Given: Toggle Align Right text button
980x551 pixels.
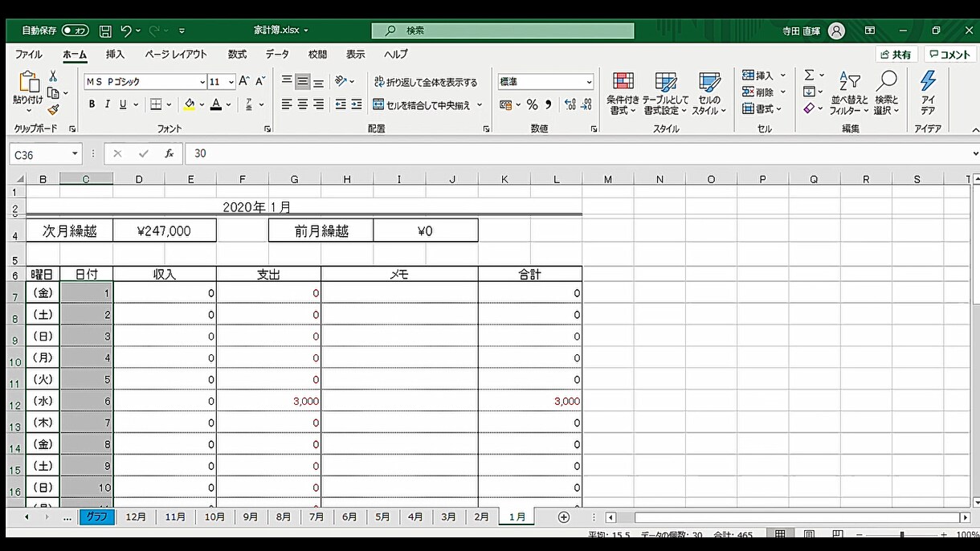Looking at the screenshot, I should click(x=318, y=104).
